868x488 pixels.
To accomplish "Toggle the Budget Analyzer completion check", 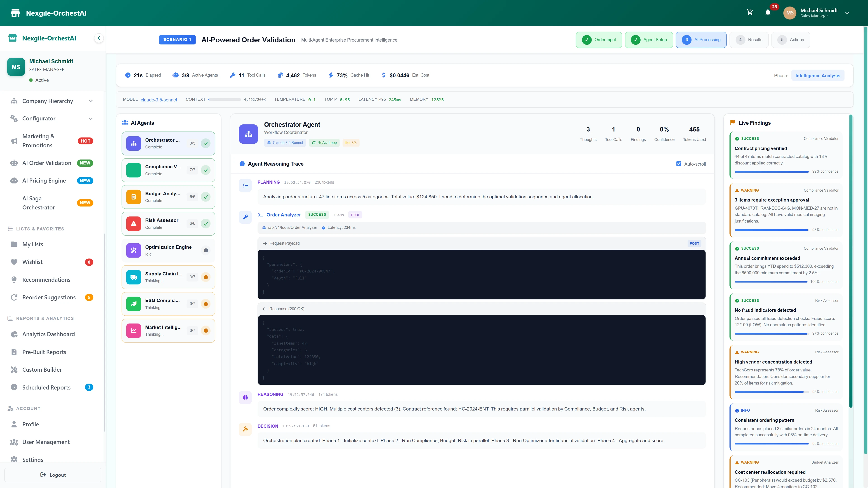I will (x=206, y=197).
